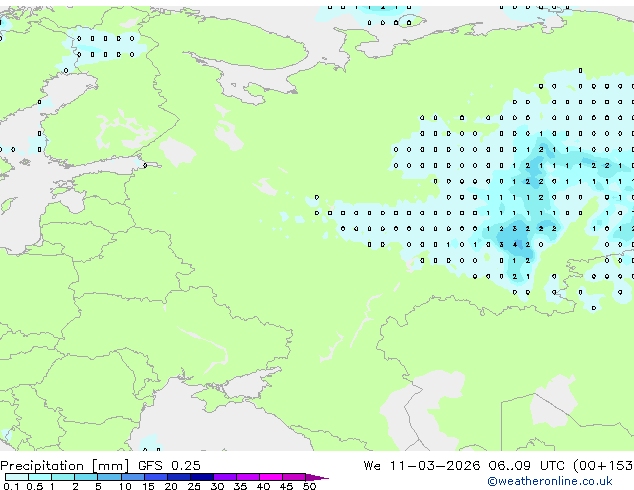
Task: Select the 10–15 mm legend swatch
Action: point(132,477)
